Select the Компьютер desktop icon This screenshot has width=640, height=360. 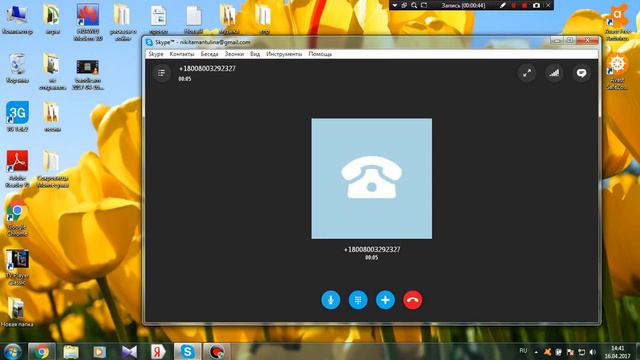pyautogui.click(x=17, y=20)
